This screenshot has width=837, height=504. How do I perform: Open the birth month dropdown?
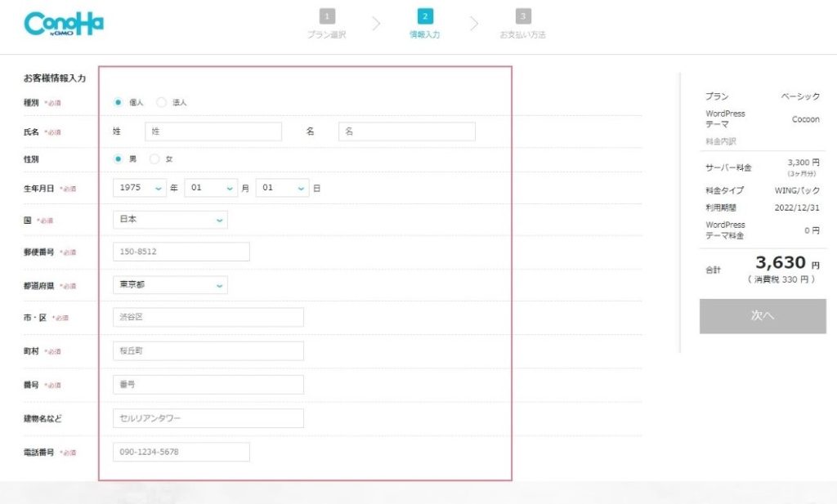click(211, 188)
